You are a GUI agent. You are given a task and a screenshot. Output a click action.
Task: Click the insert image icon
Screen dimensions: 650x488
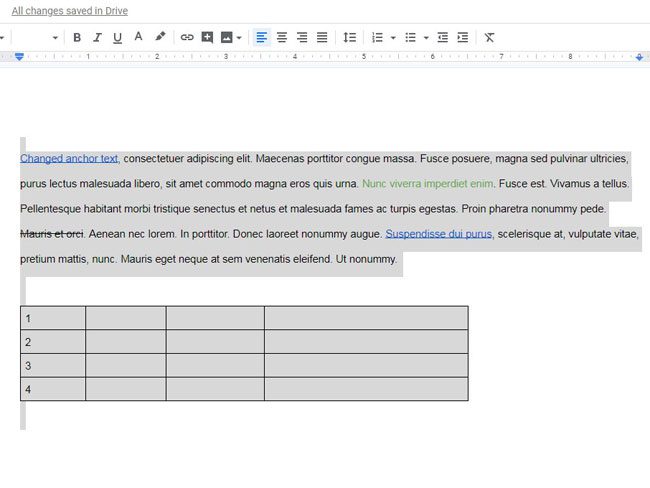click(x=227, y=37)
